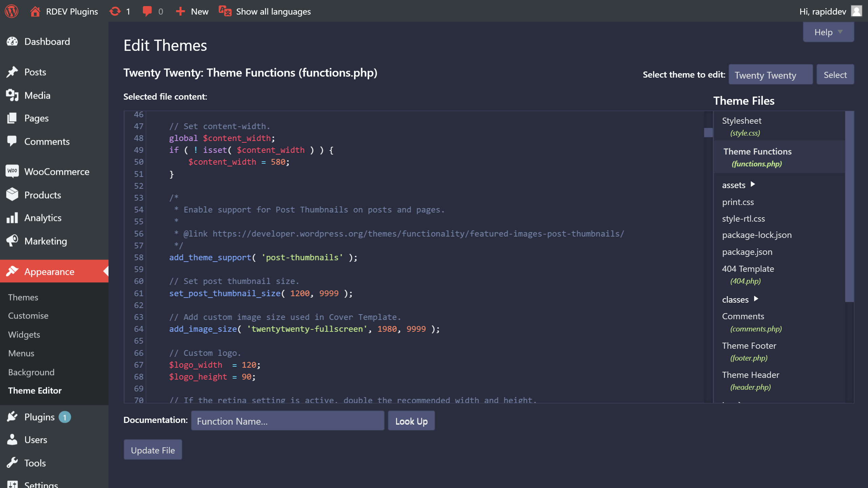The width and height of the screenshot is (868, 488).
Task: Click the Hi, rapiddev account text
Action: point(823,12)
